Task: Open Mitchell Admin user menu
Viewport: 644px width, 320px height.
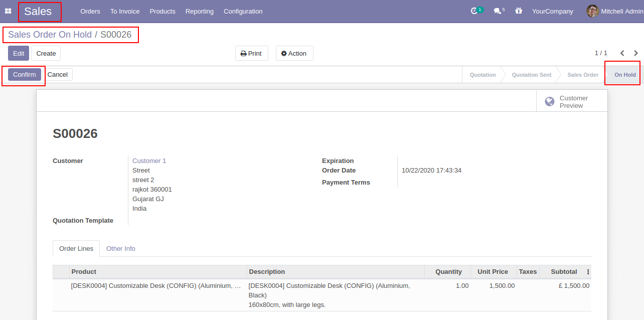Action: tap(615, 11)
